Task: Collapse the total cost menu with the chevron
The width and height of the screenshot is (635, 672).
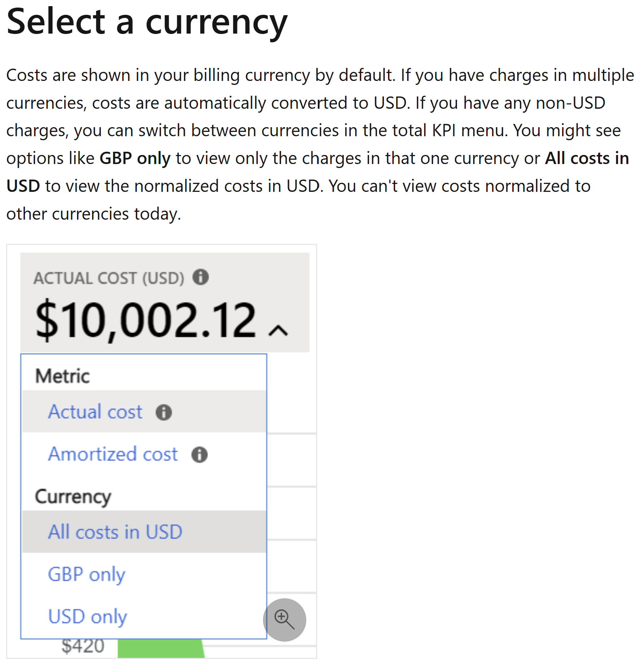Action: (278, 330)
